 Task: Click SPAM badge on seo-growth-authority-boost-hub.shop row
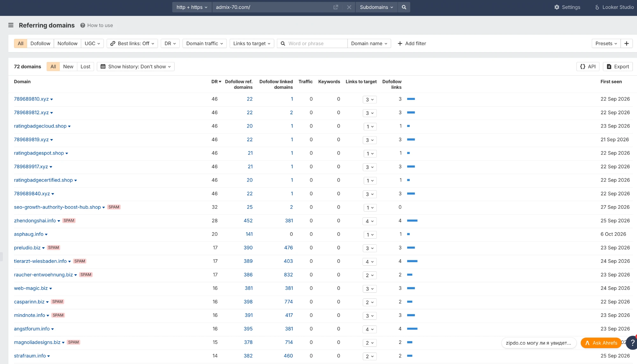pyautogui.click(x=114, y=207)
